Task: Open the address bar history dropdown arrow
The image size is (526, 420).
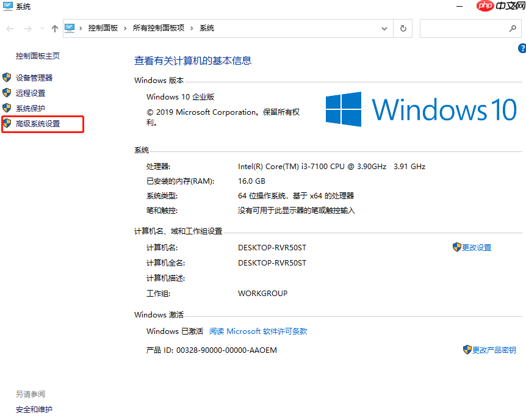Action: pos(384,28)
